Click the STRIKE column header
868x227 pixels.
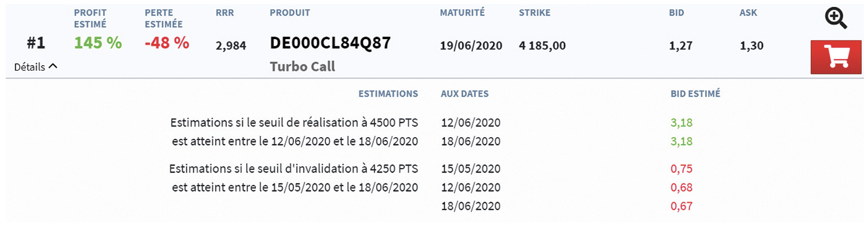[534, 12]
